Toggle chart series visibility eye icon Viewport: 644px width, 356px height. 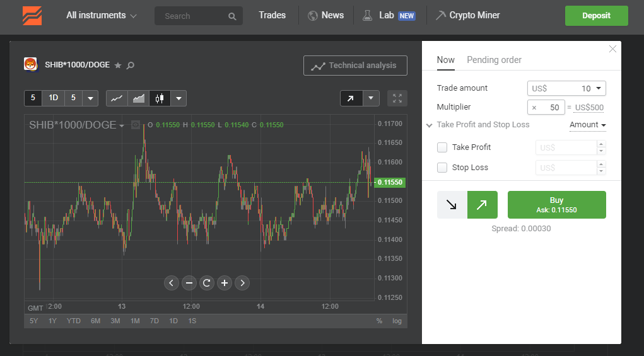pos(136,125)
